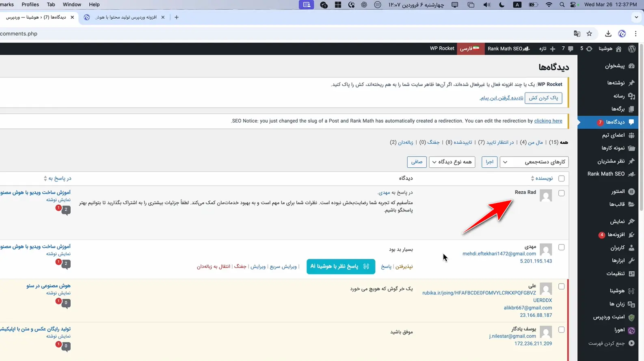644x361 pixels.
Task: Open افزونه‌ها plugins icon
Action: pos(631,234)
